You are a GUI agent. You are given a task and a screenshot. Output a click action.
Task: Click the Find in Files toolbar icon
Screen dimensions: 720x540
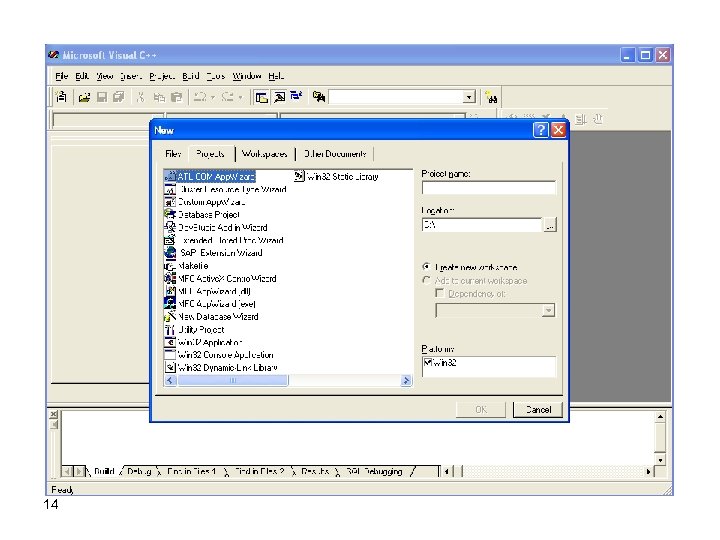coord(319,96)
